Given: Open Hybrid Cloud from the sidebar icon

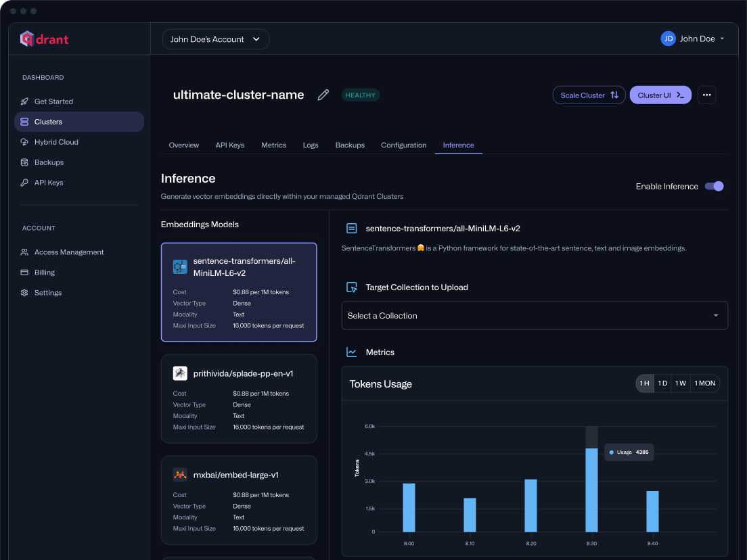Looking at the screenshot, I should [24, 142].
